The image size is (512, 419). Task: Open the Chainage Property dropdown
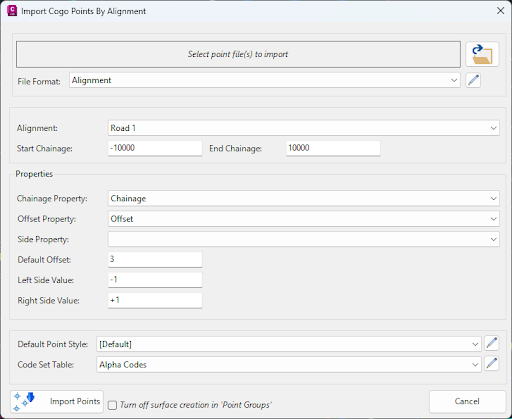click(304, 198)
